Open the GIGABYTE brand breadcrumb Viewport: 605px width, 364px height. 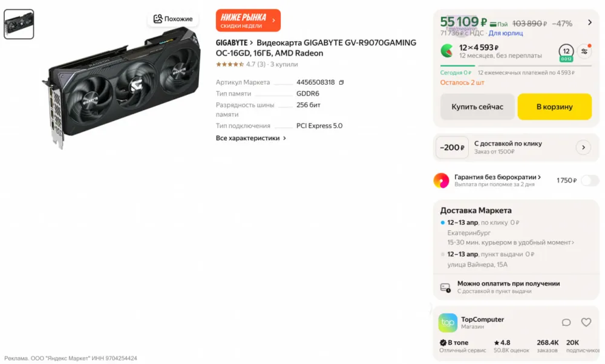point(234,43)
